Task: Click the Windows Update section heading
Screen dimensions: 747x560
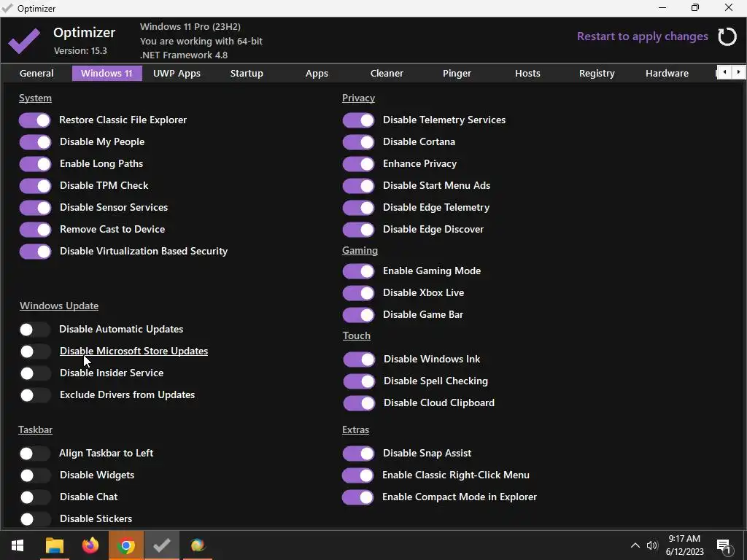Action: pyautogui.click(x=59, y=306)
